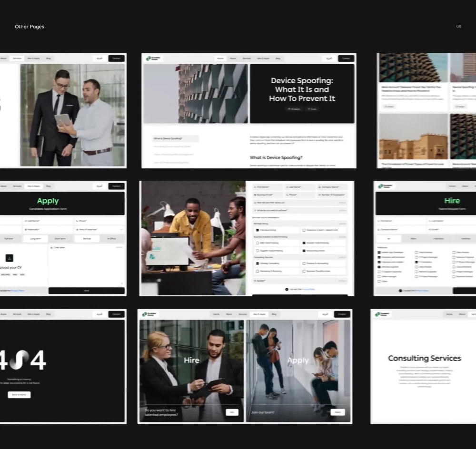Check Individual hiring in the services request form

(258, 230)
